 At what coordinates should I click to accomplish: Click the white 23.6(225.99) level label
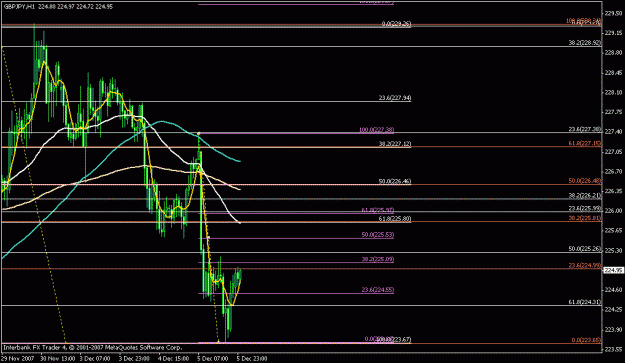coord(585,208)
